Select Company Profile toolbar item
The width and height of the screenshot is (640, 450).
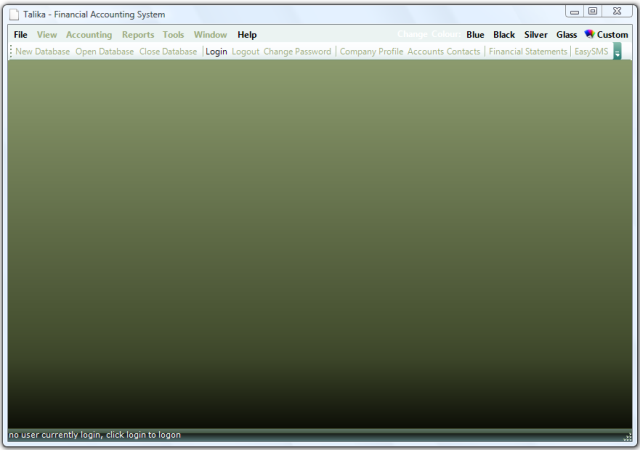click(x=371, y=52)
